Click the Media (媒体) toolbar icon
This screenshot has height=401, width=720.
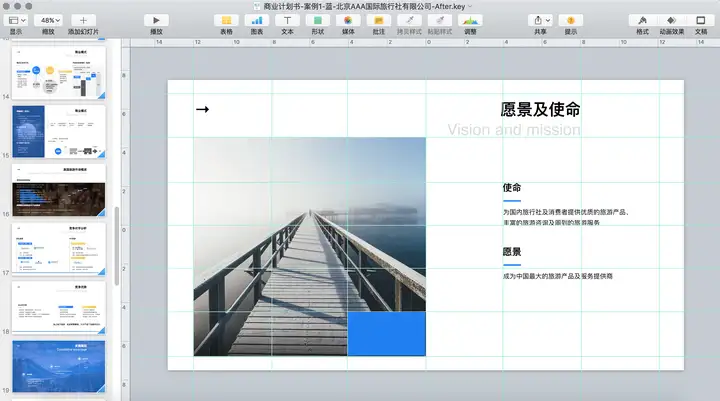[x=348, y=20]
